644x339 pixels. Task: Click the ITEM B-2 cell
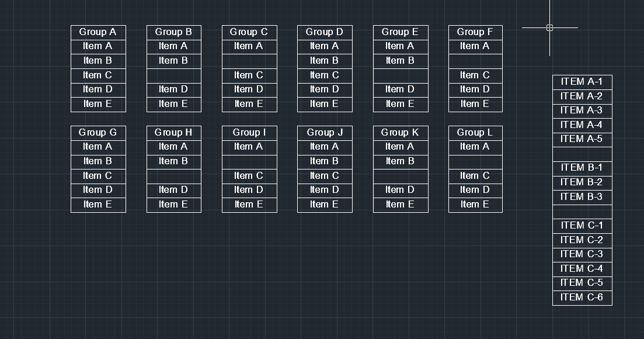pyautogui.click(x=582, y=183)
